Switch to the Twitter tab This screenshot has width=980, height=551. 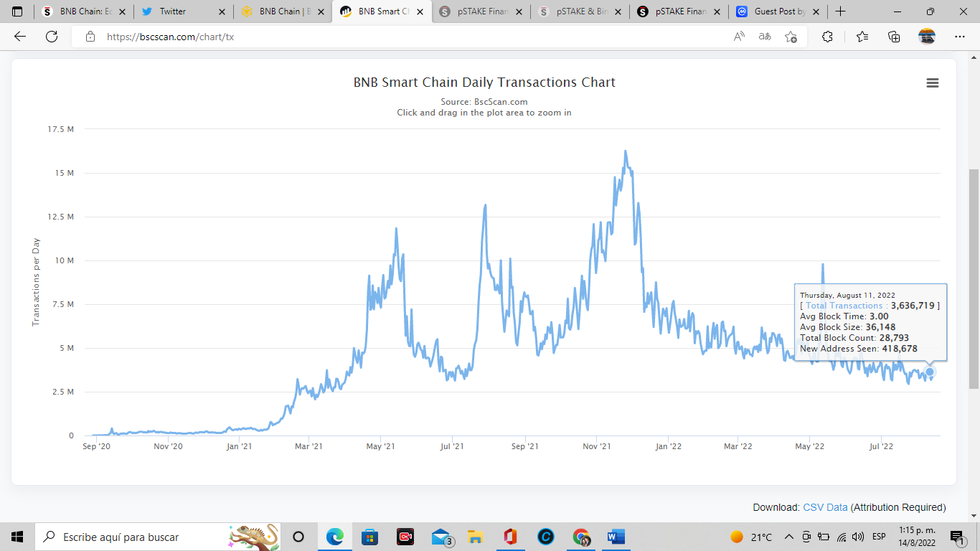click(x=183, y=11)
